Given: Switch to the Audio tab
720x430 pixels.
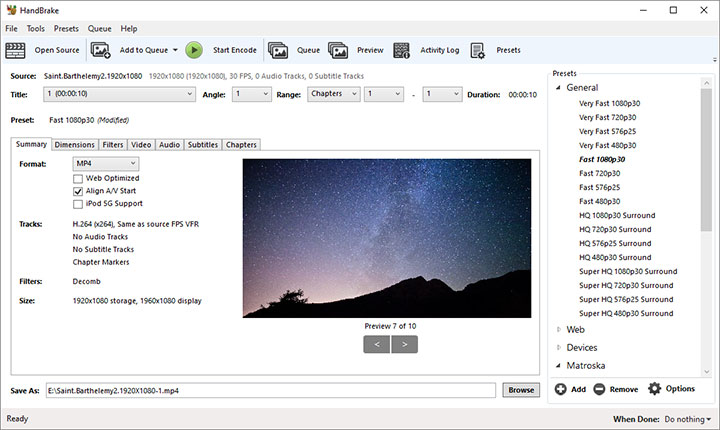Looking at the screenshot, I should [x=169, y=145].
